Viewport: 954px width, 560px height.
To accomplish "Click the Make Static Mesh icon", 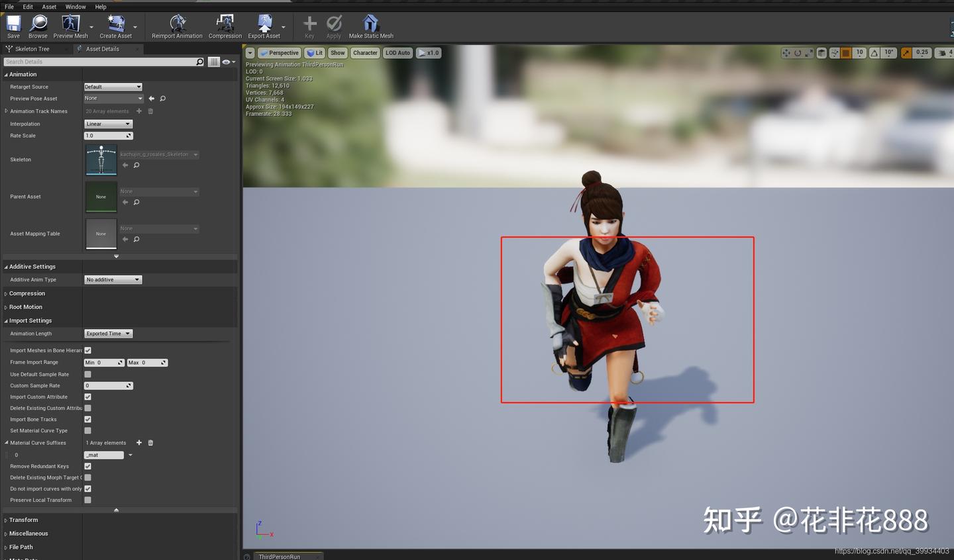I will click(x=370, y=25).
